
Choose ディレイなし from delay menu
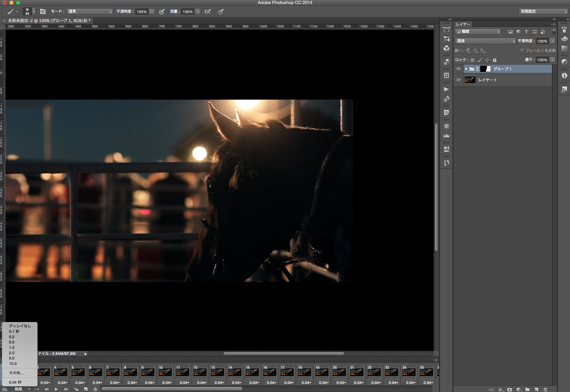(x=20, y=326)
